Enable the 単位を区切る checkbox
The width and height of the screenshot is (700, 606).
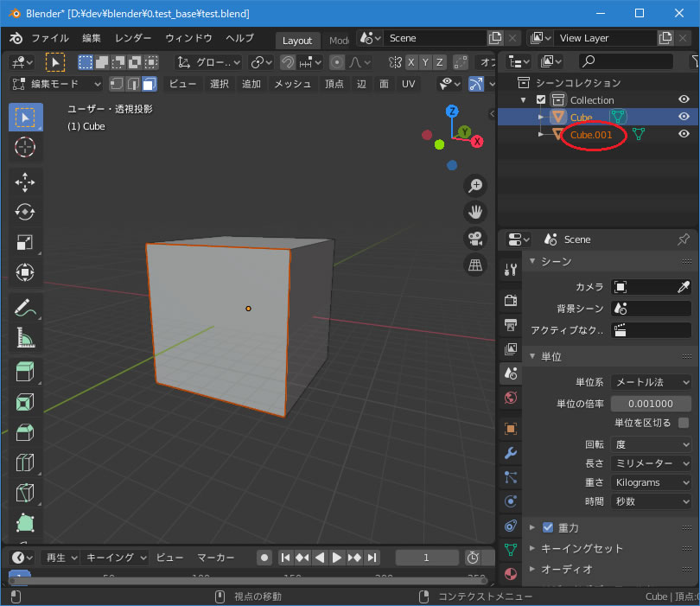click(684, 423)
